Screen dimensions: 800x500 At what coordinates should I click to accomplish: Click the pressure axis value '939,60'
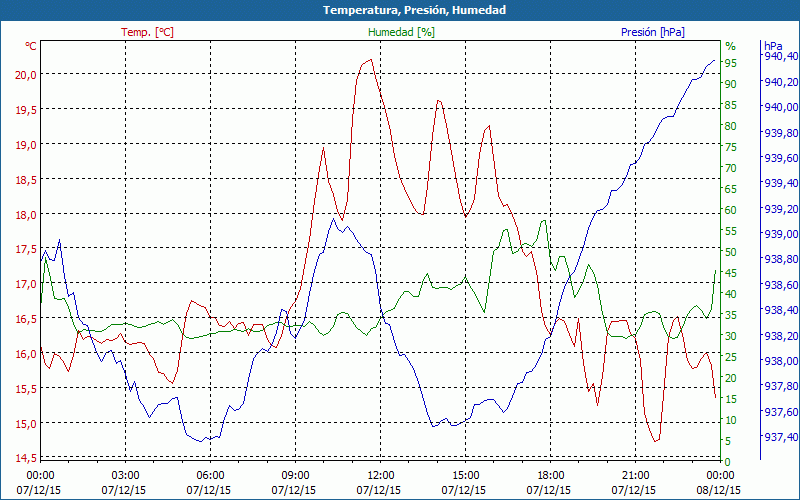click(x=780, y=158)
